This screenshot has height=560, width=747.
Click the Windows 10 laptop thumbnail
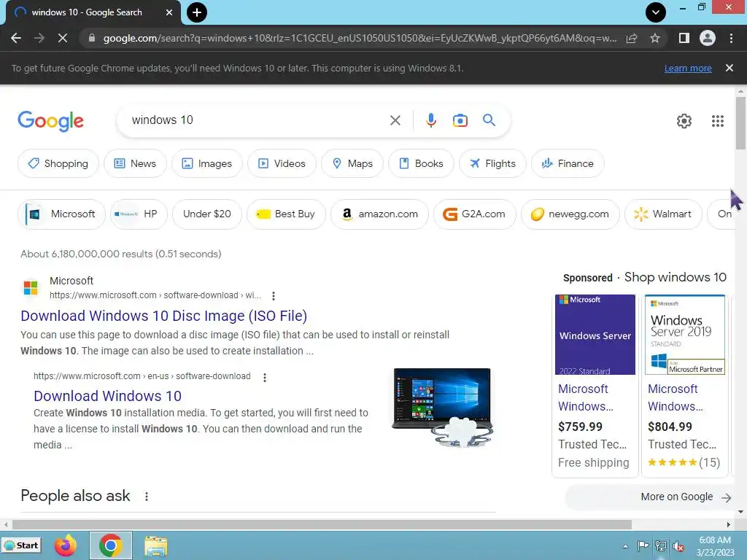click(x=442, y=406)
